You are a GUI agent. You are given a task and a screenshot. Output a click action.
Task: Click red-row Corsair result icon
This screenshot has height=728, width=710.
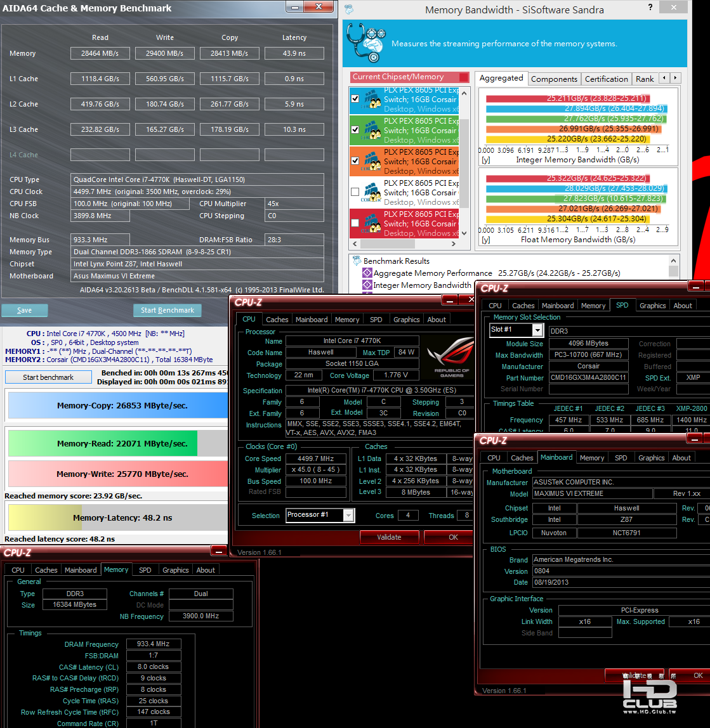(372, 223)
